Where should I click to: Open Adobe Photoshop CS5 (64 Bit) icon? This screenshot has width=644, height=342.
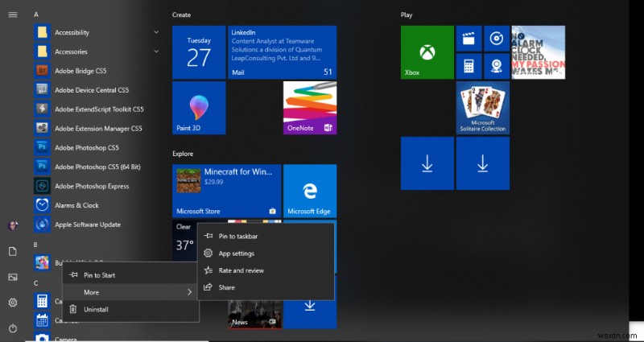[42, 167]
